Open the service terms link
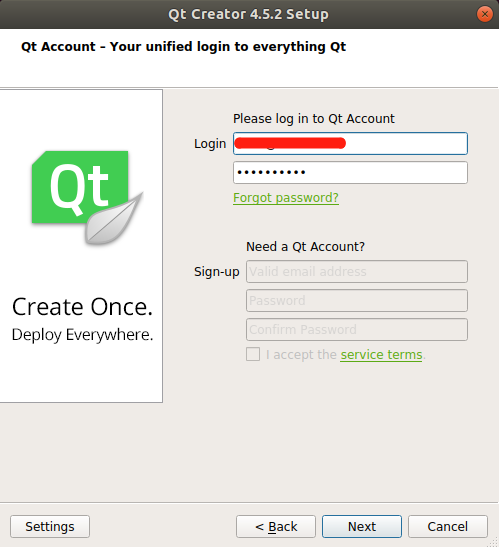 click(x=381, y=355)
